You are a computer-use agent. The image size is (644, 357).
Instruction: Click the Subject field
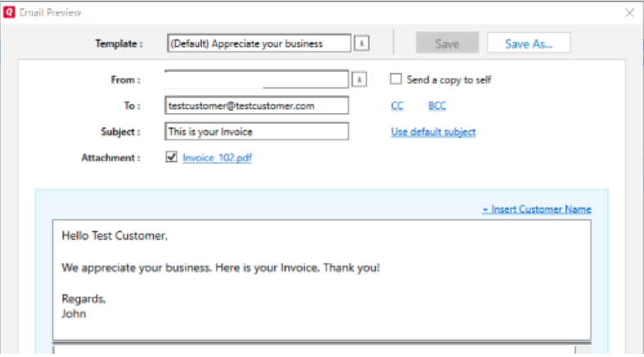click(257, 132)
